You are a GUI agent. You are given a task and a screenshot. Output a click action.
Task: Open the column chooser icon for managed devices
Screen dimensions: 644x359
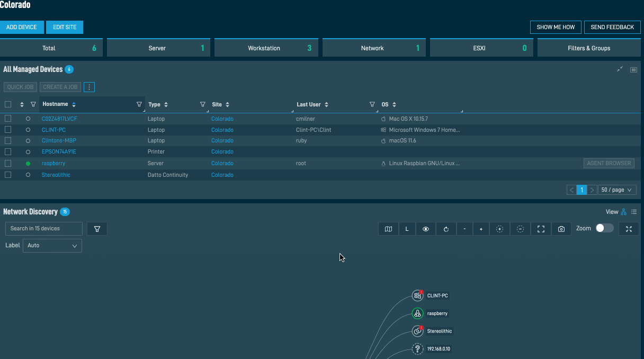[633, 69]
